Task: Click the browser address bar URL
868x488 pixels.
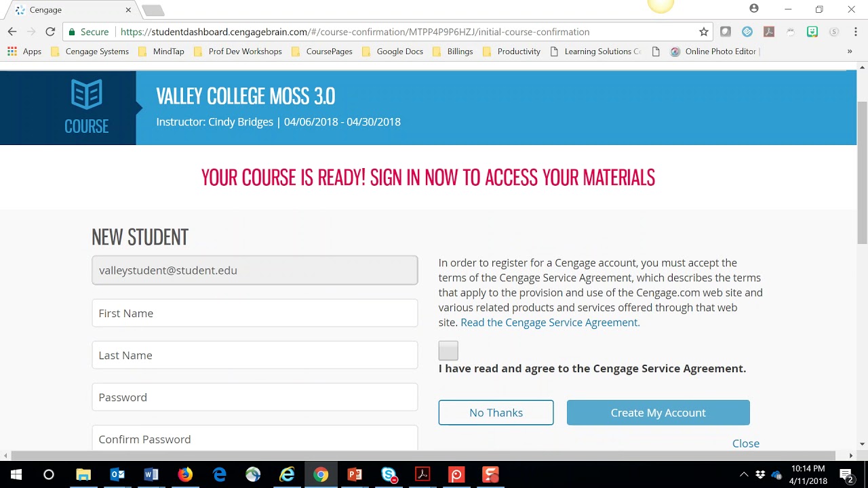Action: [355, 32]
